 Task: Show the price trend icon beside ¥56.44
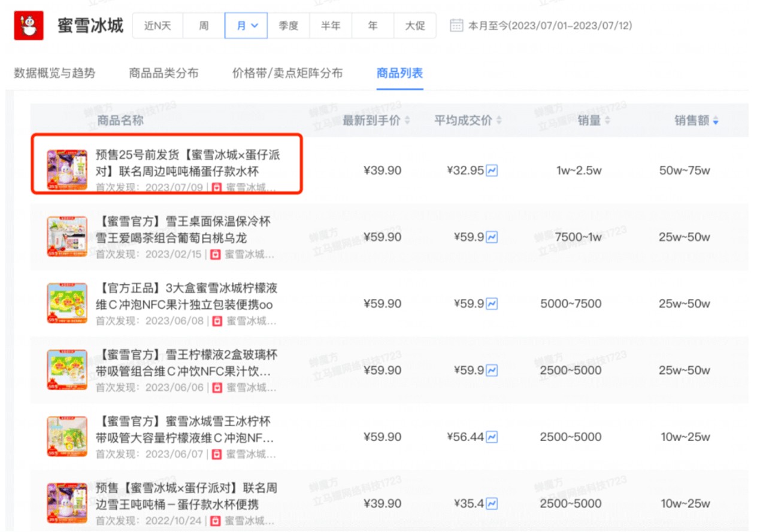pos(492,437)
